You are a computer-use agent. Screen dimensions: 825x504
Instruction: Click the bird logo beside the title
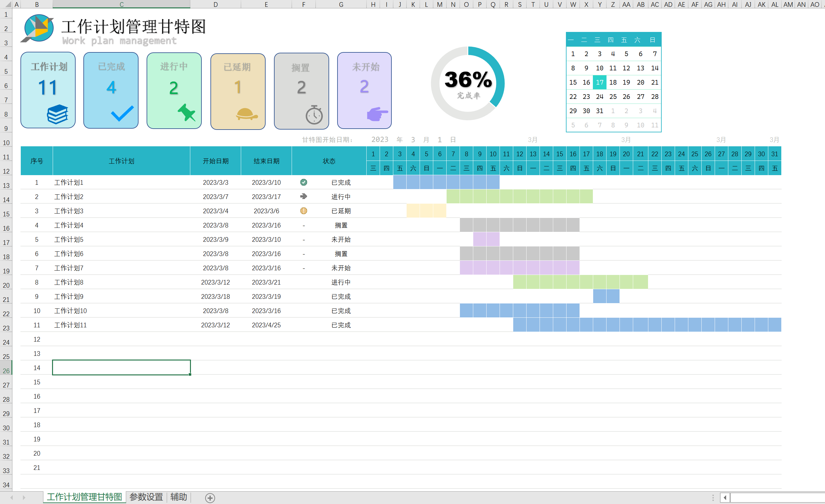(37, 28)
